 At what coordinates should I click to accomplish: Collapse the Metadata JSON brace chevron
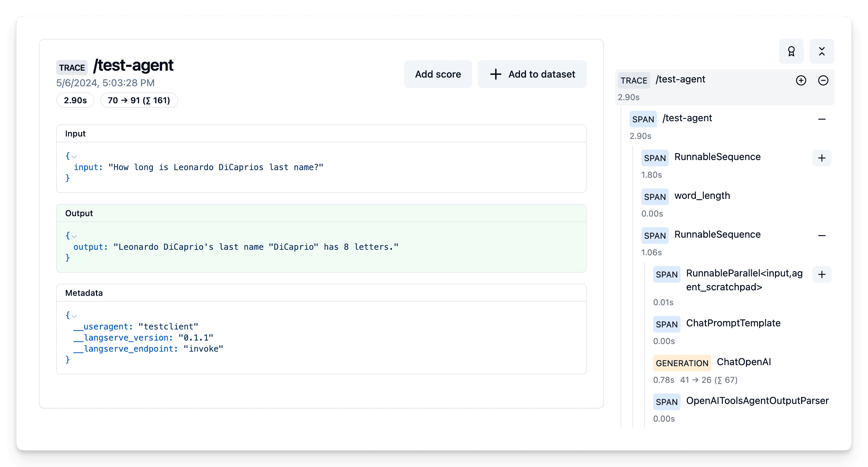(74, 316)
